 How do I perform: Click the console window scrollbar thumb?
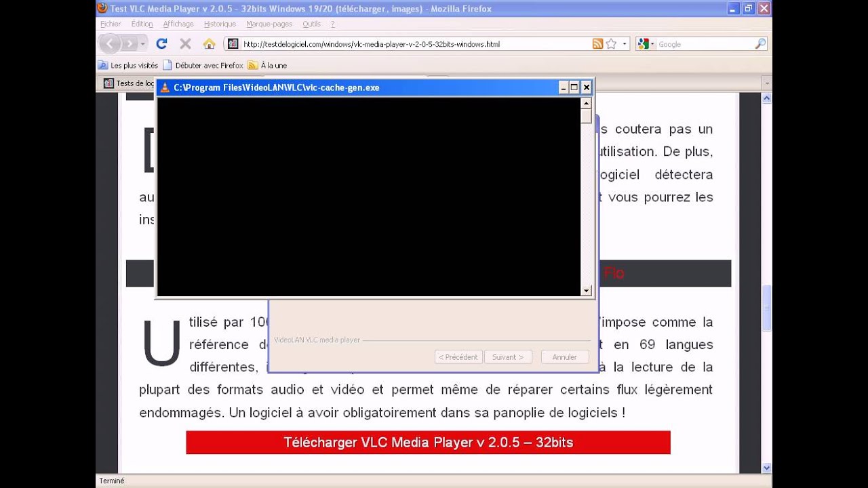[587, 116]
